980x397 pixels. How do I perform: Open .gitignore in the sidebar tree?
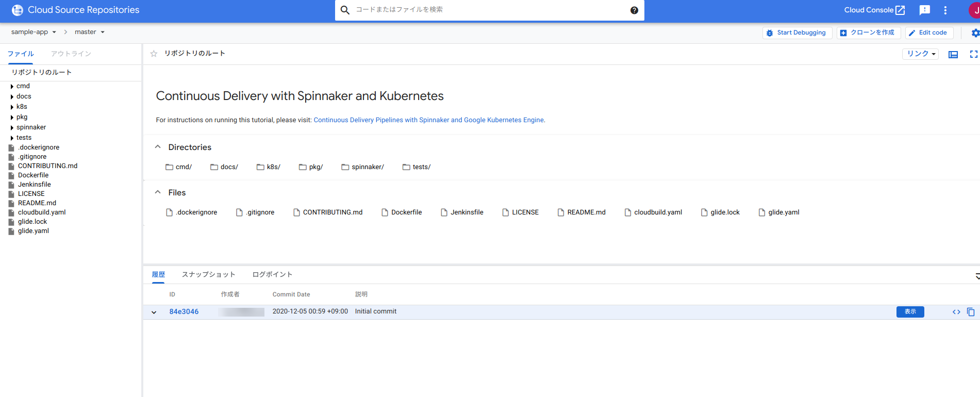pyautogui.click(x=32, y=157)
